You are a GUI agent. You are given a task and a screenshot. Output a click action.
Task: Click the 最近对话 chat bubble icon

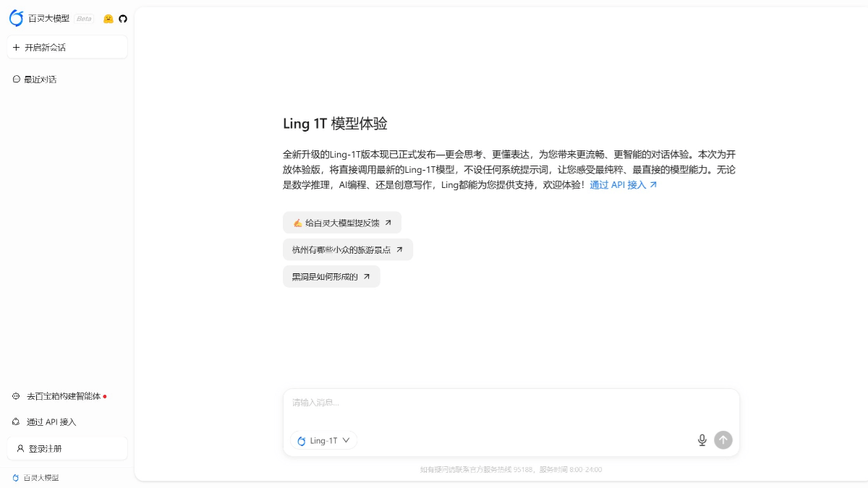tap(17, 79)
